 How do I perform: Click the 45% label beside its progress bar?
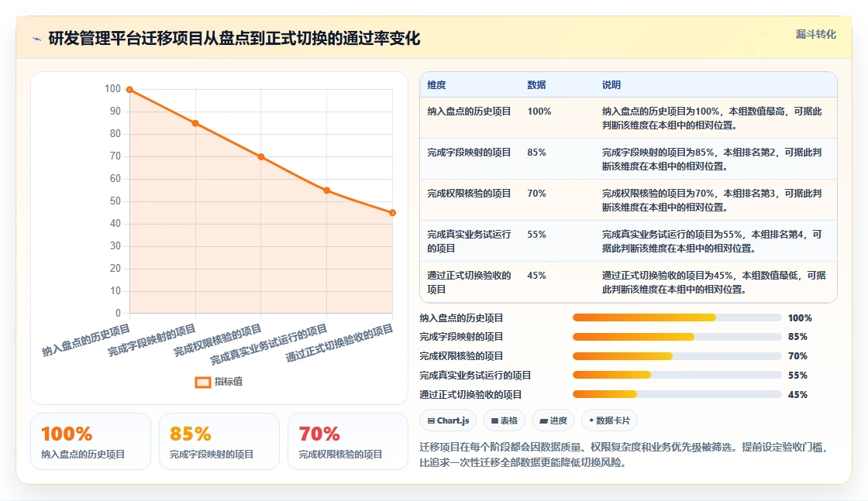tap(797, 395)
